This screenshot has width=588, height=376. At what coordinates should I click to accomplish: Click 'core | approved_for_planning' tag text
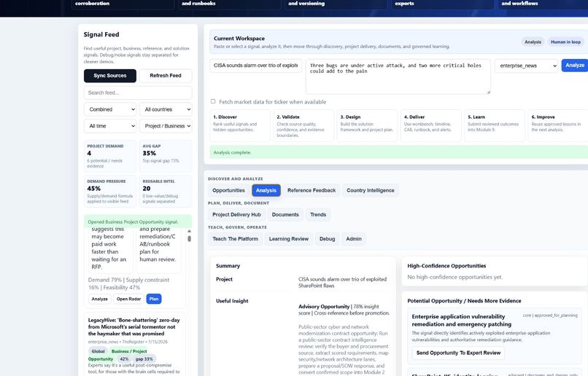[x=550, y=316]
